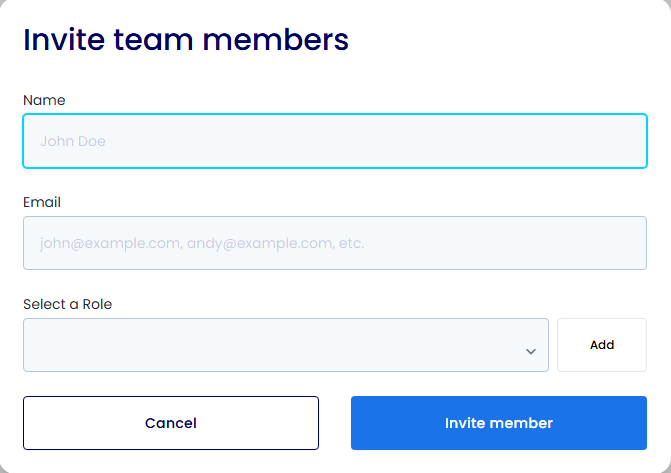Image resolution: width=671 pixels, height=473 pixels.
Task: Expand the role list combo box
Action: pyautogui.click(x=285, y=345)
